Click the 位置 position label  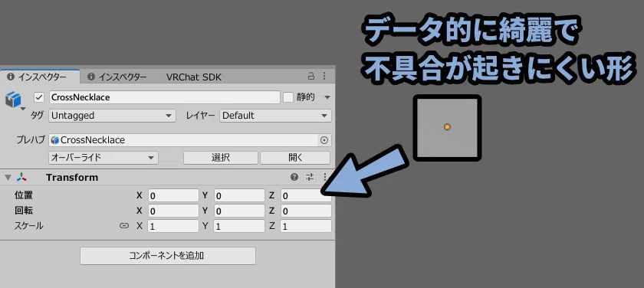24,195
